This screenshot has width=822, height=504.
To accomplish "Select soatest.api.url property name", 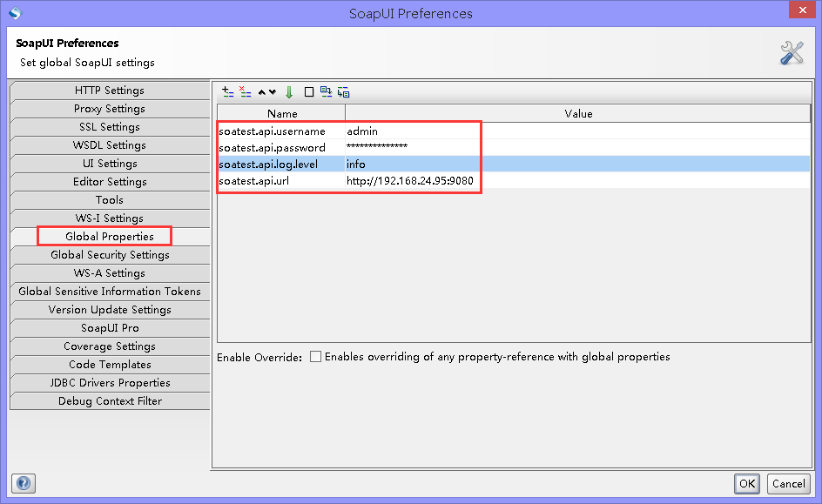I will coord(281,181).
